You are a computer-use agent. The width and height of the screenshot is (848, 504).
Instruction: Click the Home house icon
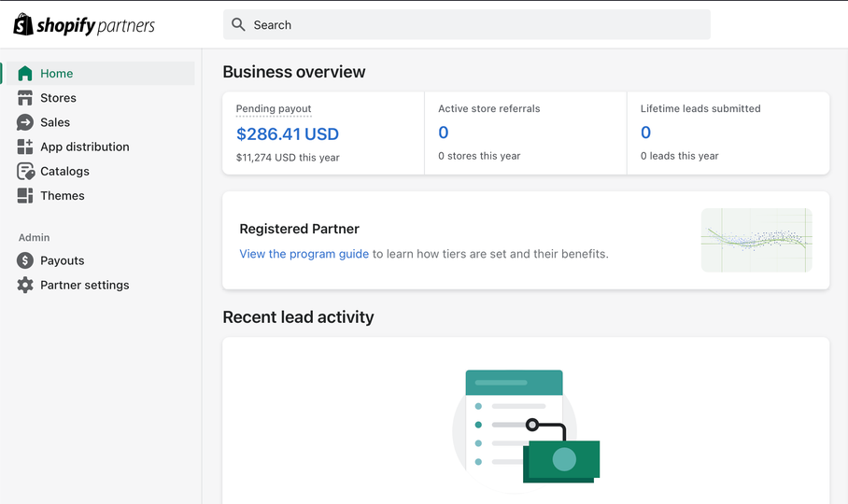pyautogui.click(x=25, y=74)
